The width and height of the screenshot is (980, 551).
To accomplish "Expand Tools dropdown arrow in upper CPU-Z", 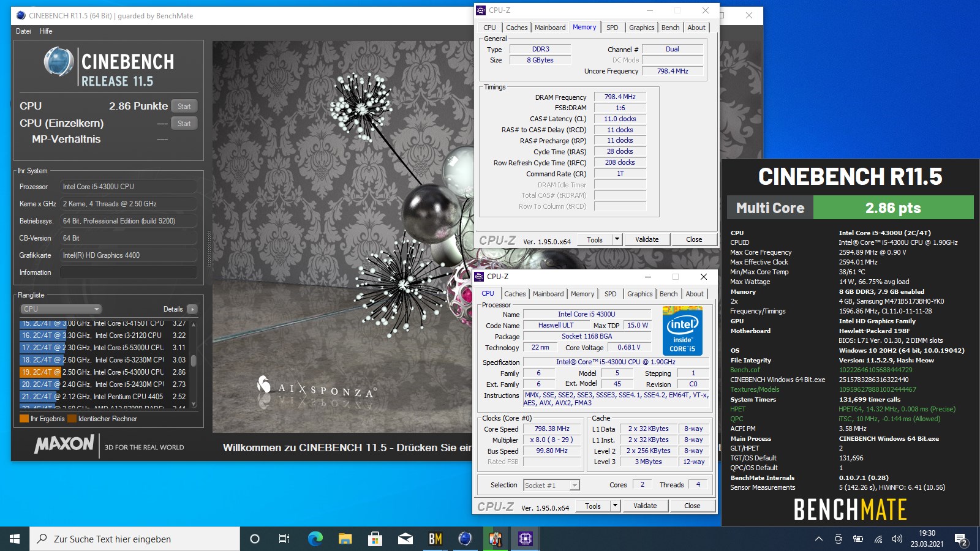I will [617, 240].
